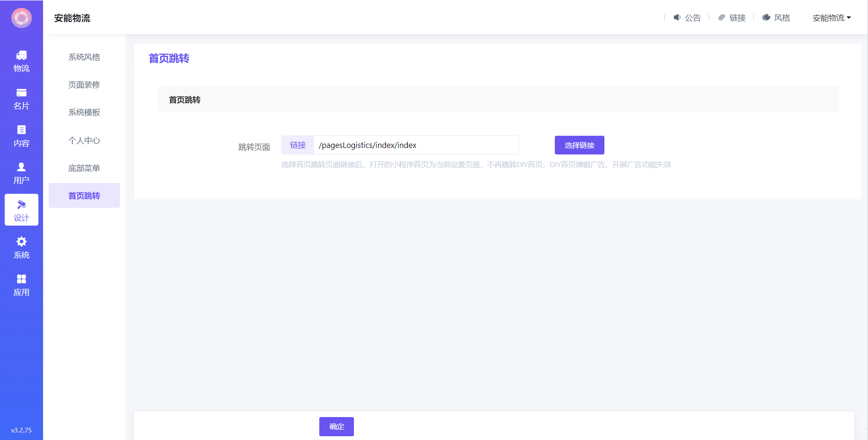
Task: Select the 设计 design paint roller icon
Action: (x=22, y=205)
